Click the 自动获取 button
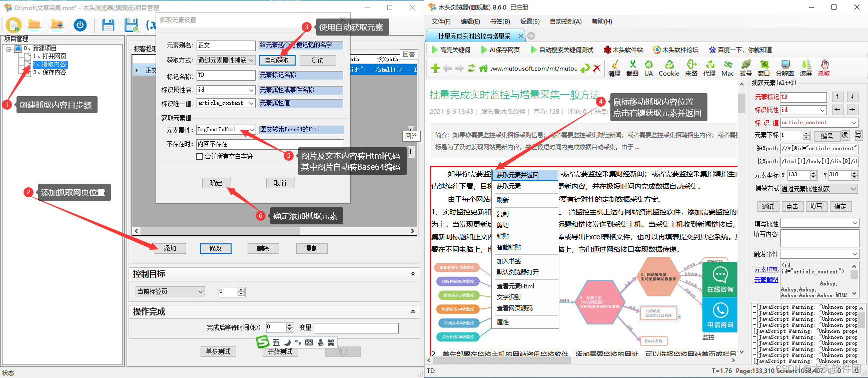 tap(277, 60)
